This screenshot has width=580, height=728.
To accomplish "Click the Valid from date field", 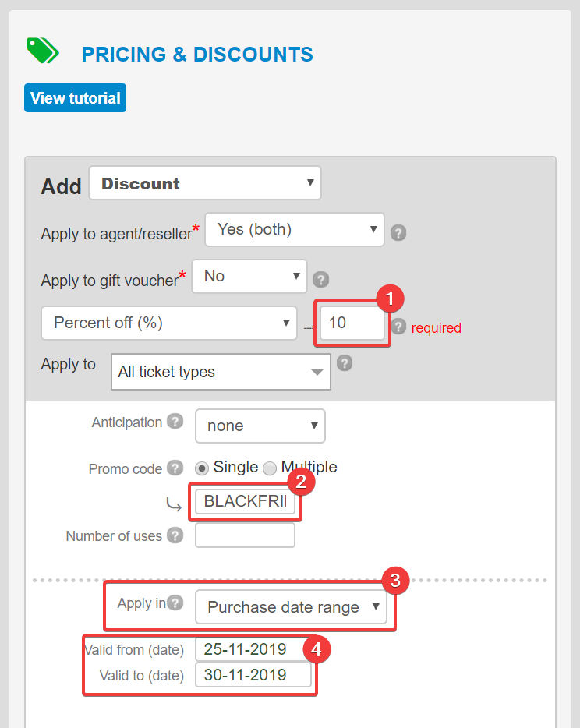I will [x=253, y=649].
